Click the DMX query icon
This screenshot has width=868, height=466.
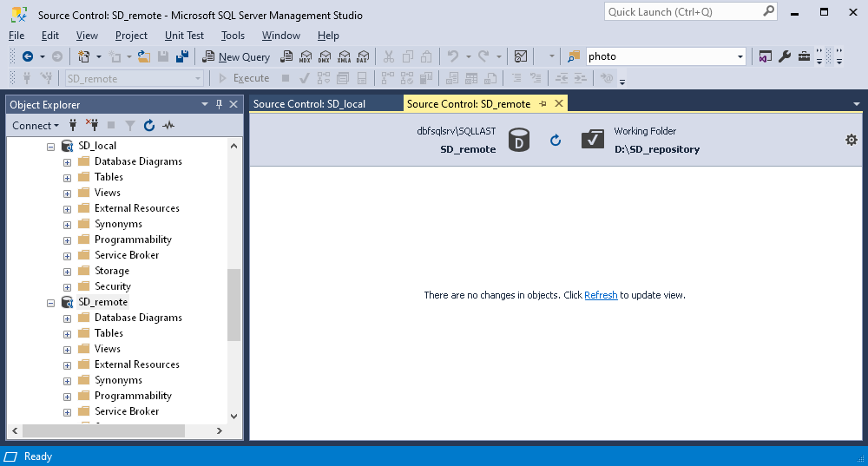325,56
